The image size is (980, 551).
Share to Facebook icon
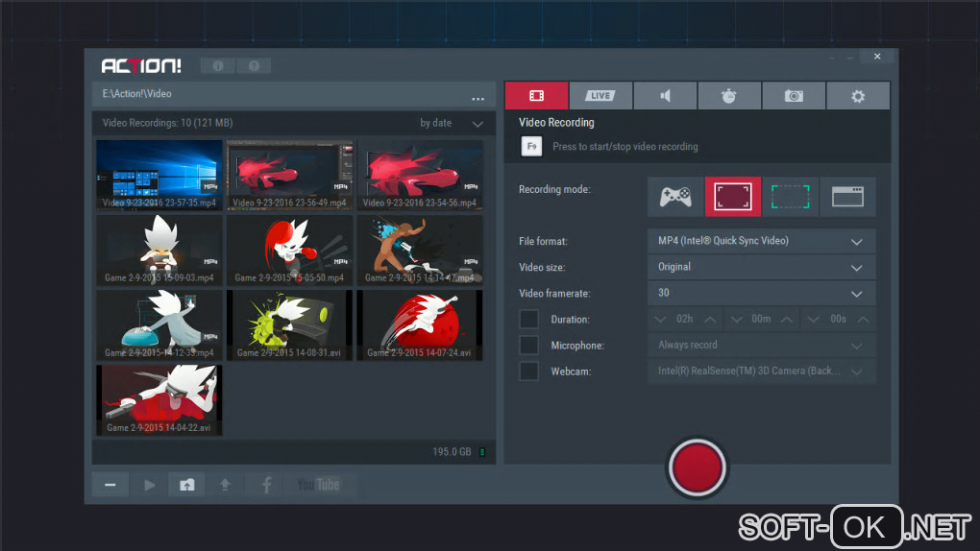266,485
